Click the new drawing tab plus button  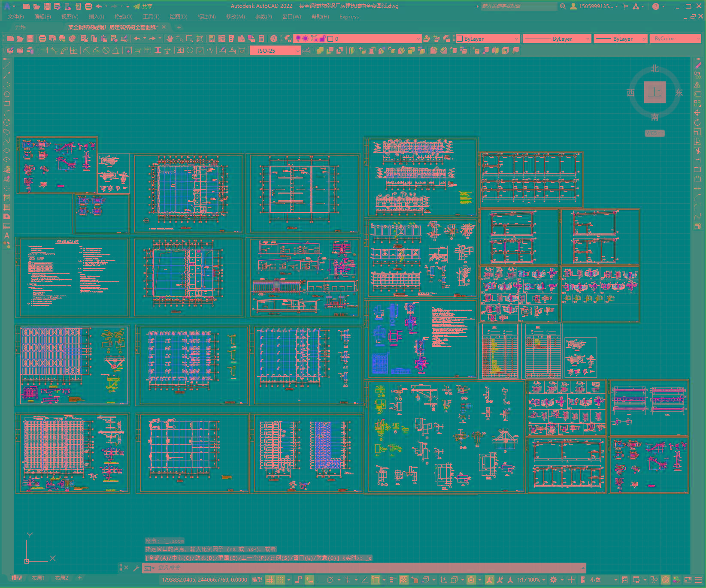pos(179,27)
